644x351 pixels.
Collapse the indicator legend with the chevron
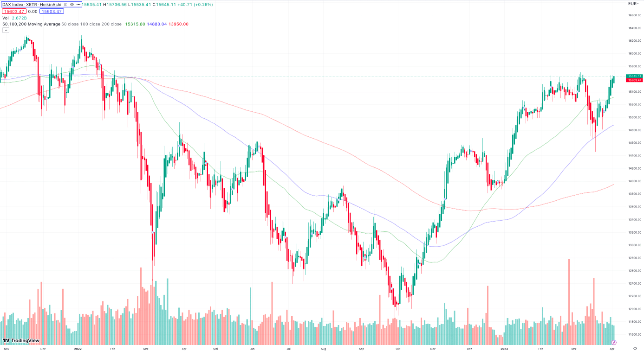6,30
